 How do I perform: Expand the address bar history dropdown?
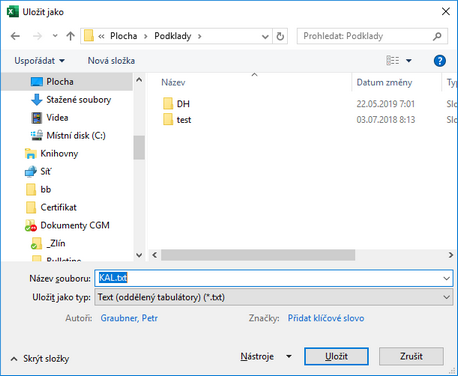click(x=265, y=36)
